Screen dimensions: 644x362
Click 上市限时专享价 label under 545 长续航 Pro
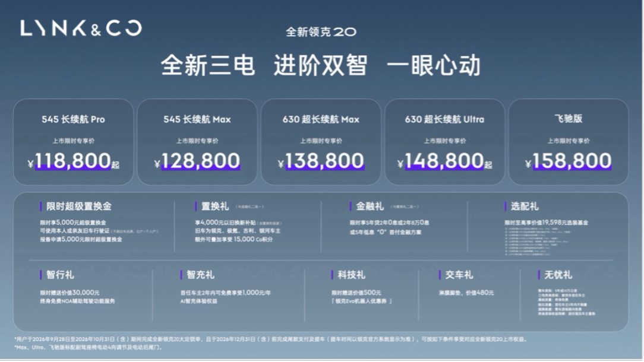pyautogui.click(x=74, y=141)
